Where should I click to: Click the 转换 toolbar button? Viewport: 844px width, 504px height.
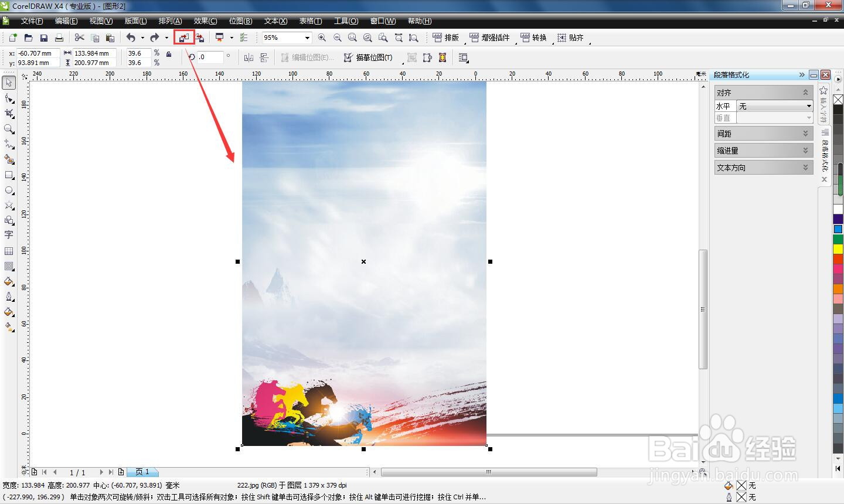pyautogui.click(x=533, y=38)
